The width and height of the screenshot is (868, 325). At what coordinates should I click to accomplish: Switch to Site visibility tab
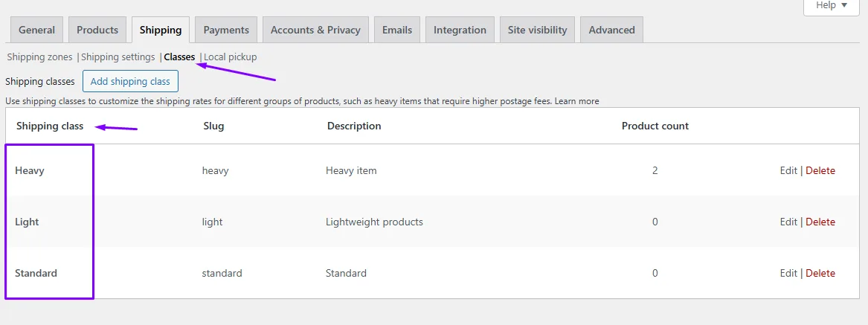tap(537, 30)
